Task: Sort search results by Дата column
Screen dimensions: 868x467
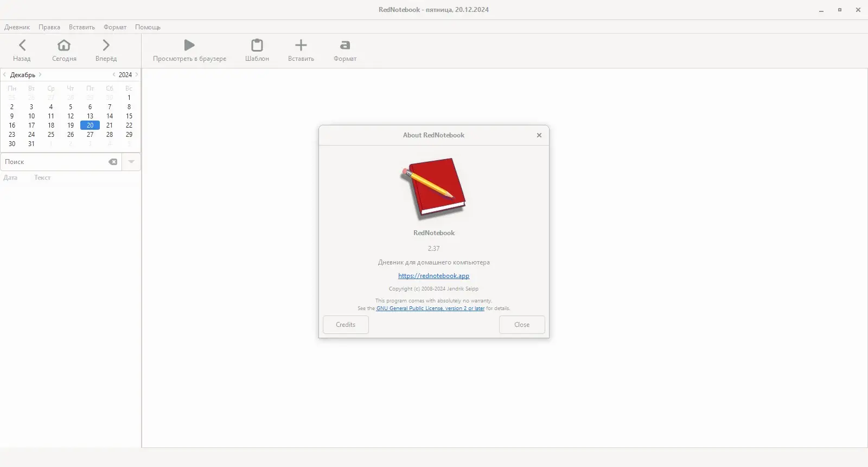Action: click(x=10, y=178)
